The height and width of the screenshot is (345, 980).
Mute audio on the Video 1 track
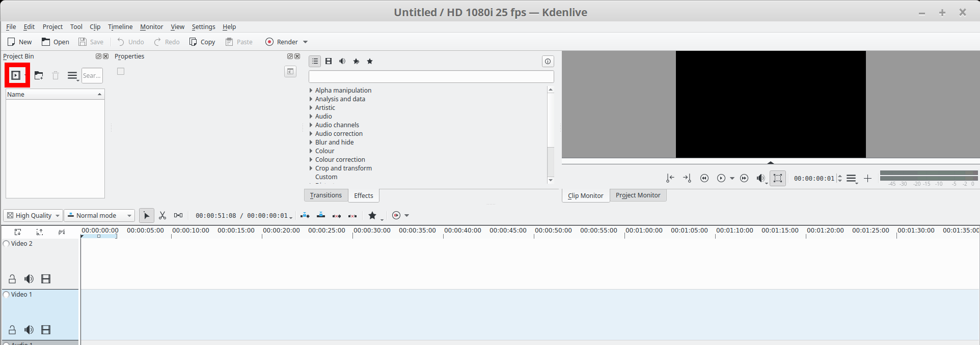pos(29,330)
